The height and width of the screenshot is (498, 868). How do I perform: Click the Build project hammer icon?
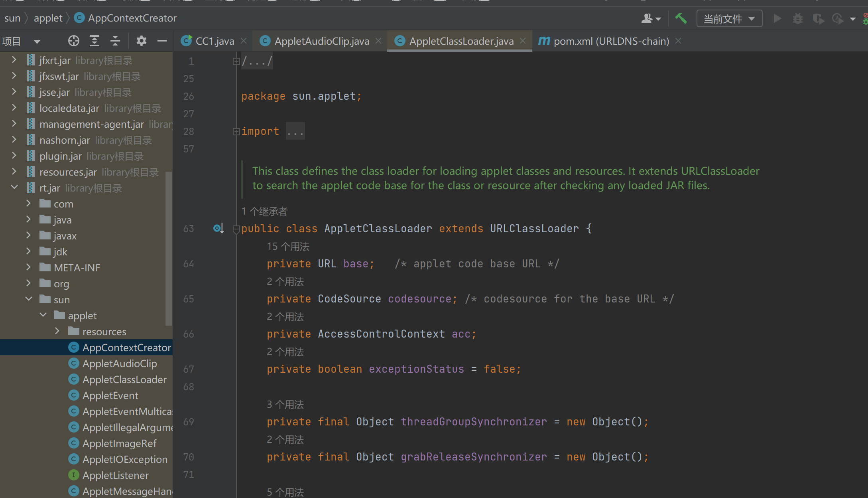tap(681, 18)
